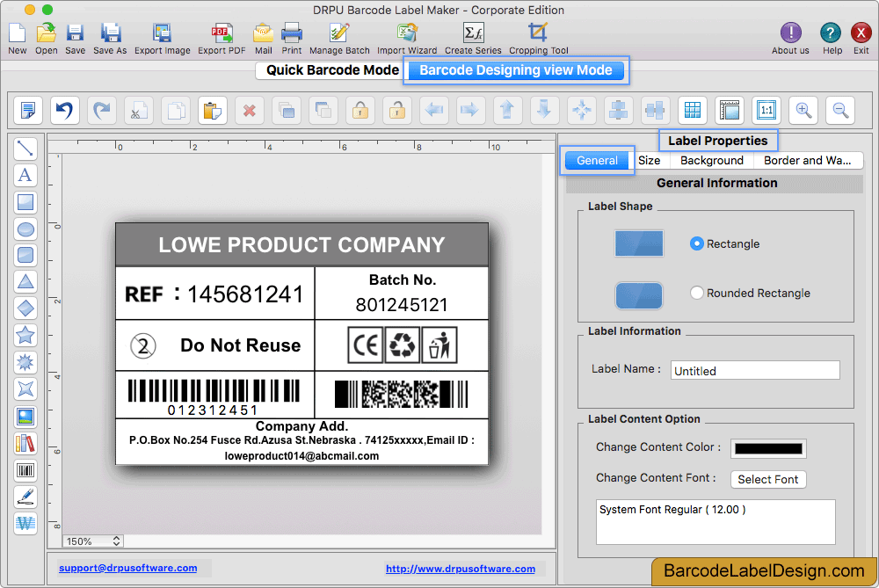Select the Triangle shape tool
This screenshot has height=588, width=879.
(25, 281)
